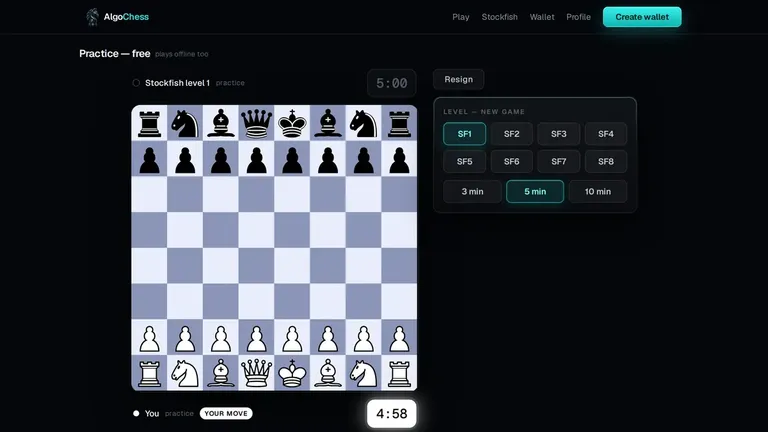Open the Profile nav item
768x432 pixels.
pos(578,17)
